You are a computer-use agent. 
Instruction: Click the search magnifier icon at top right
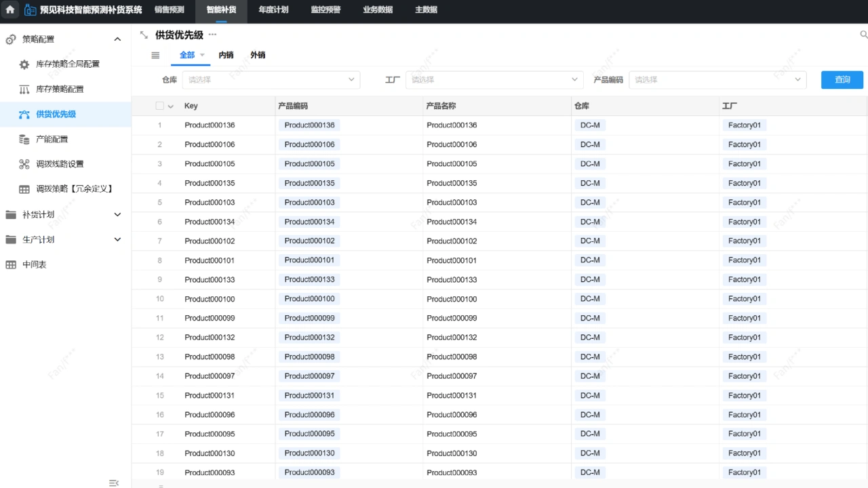[x=863, y=35]
